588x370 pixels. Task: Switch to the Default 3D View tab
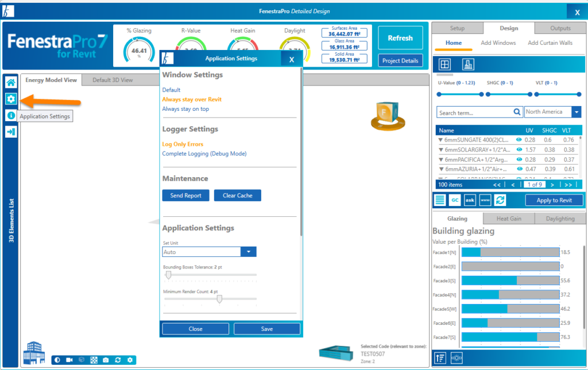point(113,80)
